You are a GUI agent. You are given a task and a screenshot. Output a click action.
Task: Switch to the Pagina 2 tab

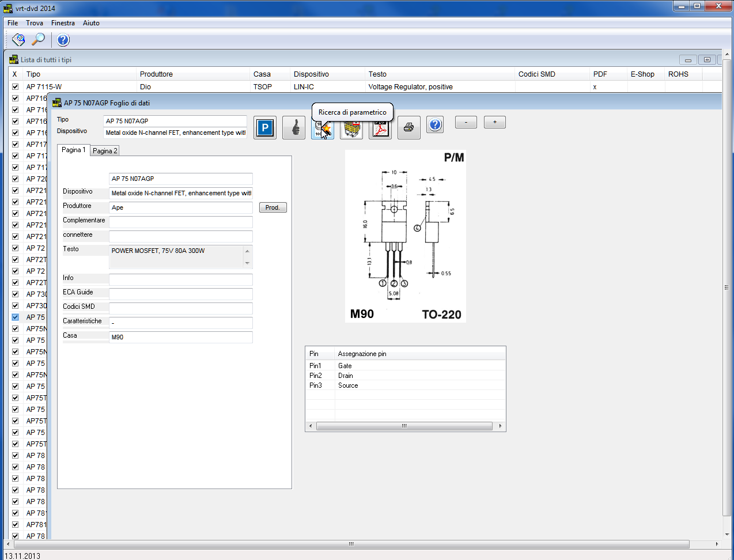(x=105, y=151)
